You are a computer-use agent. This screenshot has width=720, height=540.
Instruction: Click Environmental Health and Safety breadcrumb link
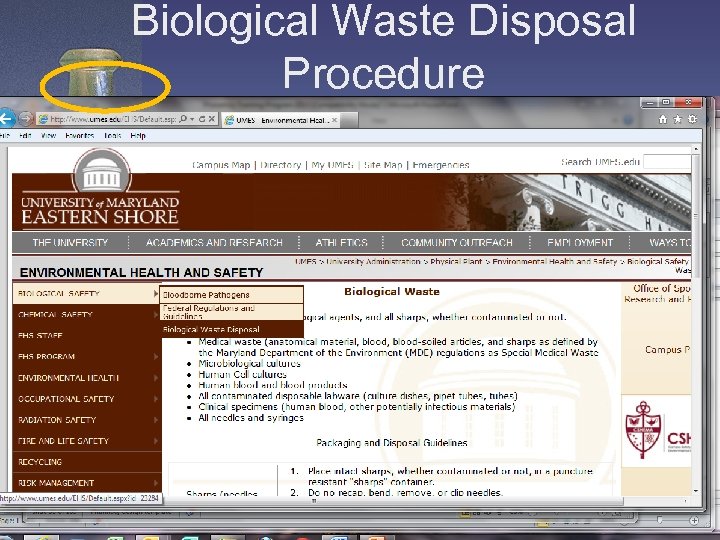tap(554, 261)
